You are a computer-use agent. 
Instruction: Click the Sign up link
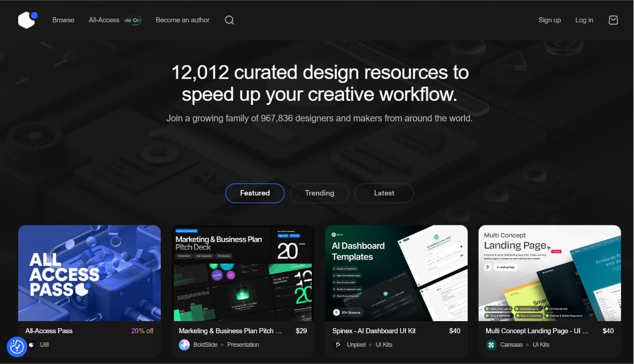[x=549, y=20]
